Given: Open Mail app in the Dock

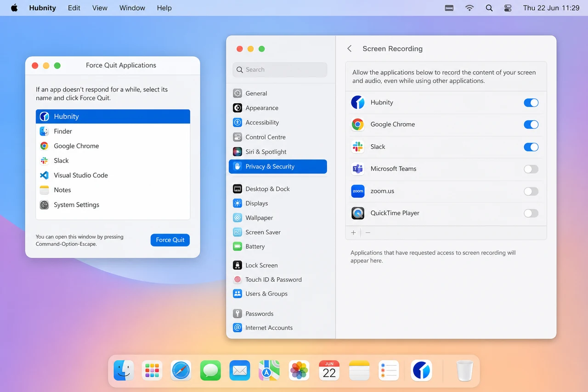Looking at the screenshot, I should (x=240, y=370).
